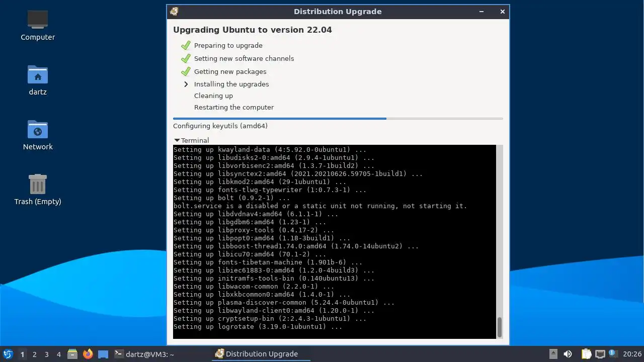
Task: Click the 'Setting up fonts-tibetan-machine' terminal line
Action: click(x=268, y=262)
